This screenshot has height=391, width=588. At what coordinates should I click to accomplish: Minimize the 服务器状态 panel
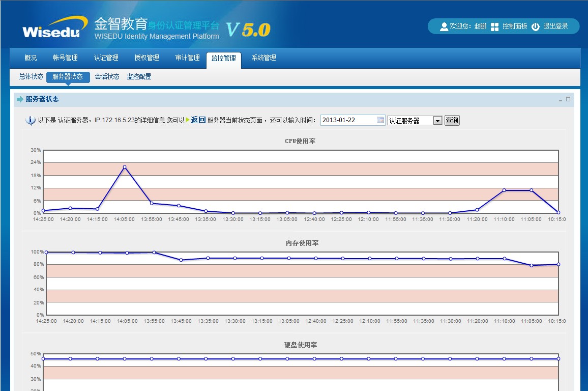pos(560,100)
